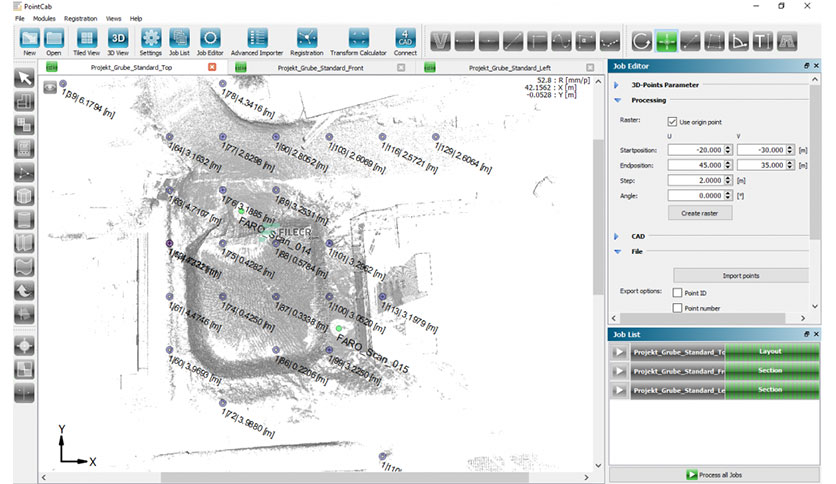Image resolution: width=836 pixels, height=484 pixels.
Task: Select the arrow pointer tool in sidebar
Action: [24, 78]
